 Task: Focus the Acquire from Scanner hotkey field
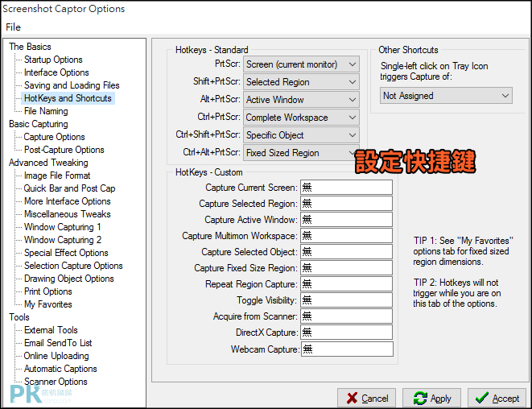pos(346,316)
